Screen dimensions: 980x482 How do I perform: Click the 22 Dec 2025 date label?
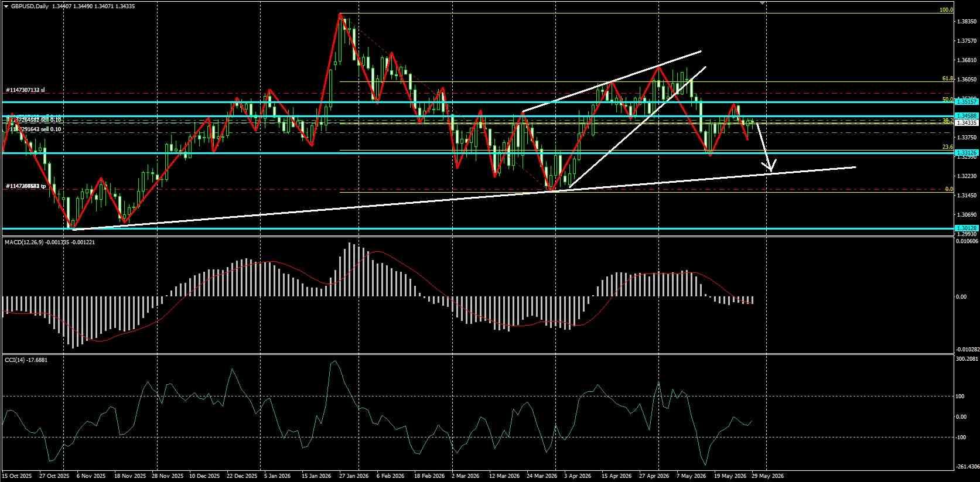241,476
